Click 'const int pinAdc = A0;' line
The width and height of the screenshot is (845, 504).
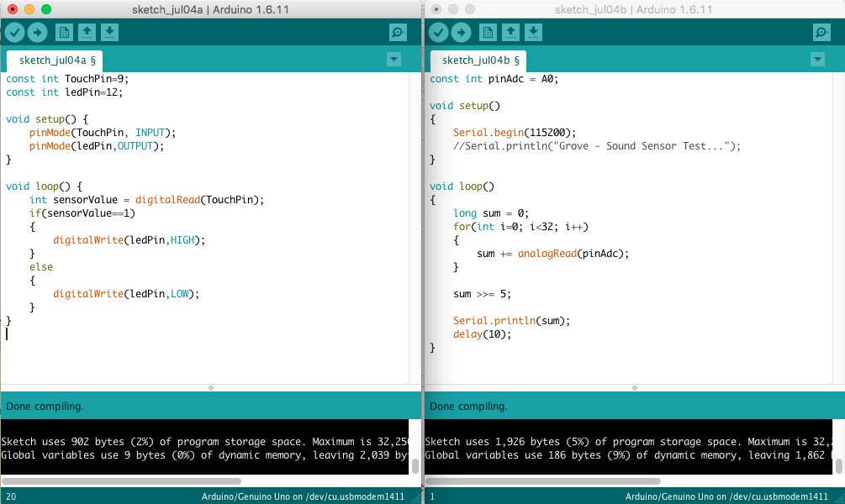(x=494, y=79)
